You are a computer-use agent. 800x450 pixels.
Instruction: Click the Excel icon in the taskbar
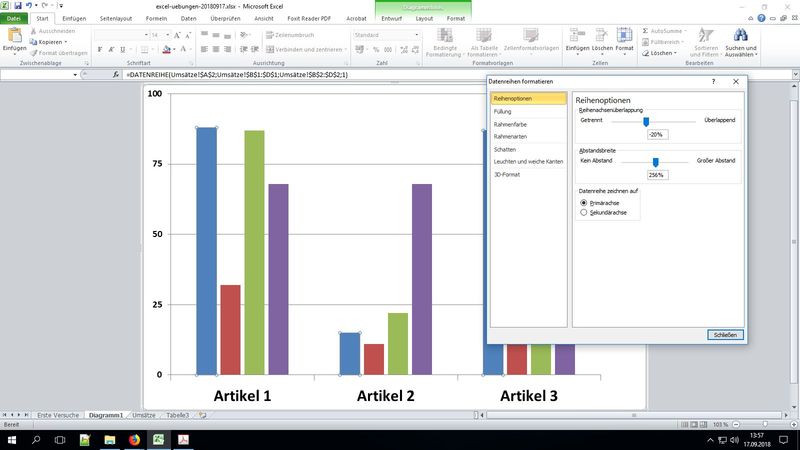click(159, 440)
